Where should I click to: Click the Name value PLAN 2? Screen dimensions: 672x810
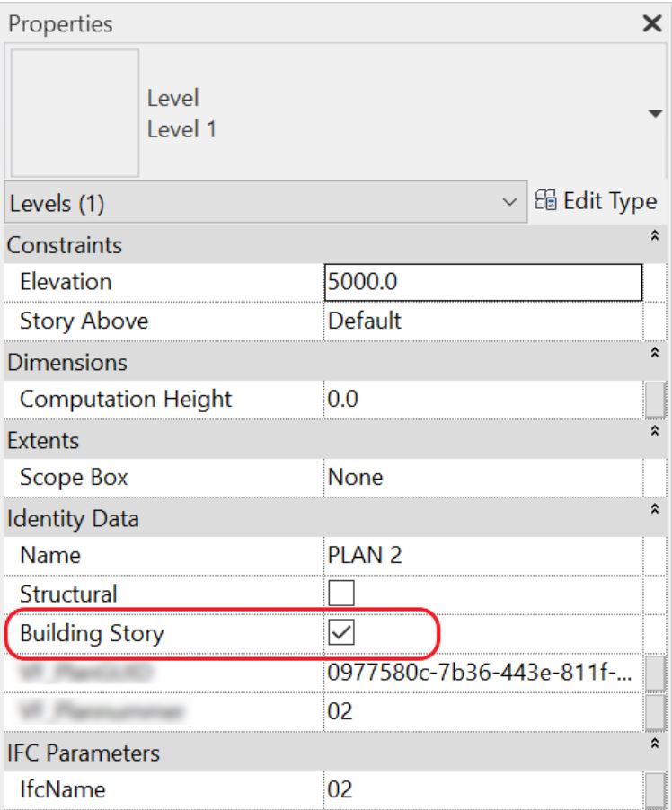click(483, 555)
